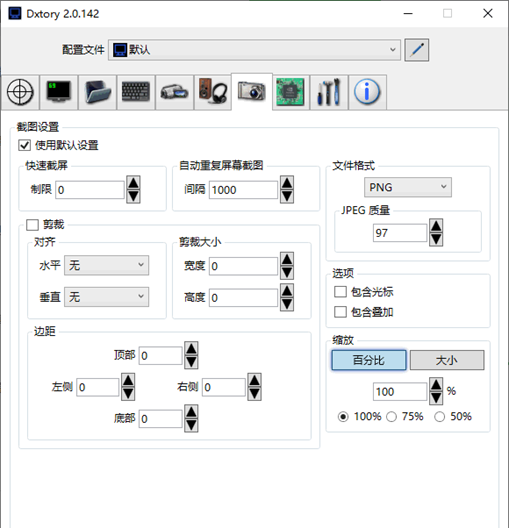Increase the 右侧 margin value
Screen dimensions: 509x528
click(254, 380)
